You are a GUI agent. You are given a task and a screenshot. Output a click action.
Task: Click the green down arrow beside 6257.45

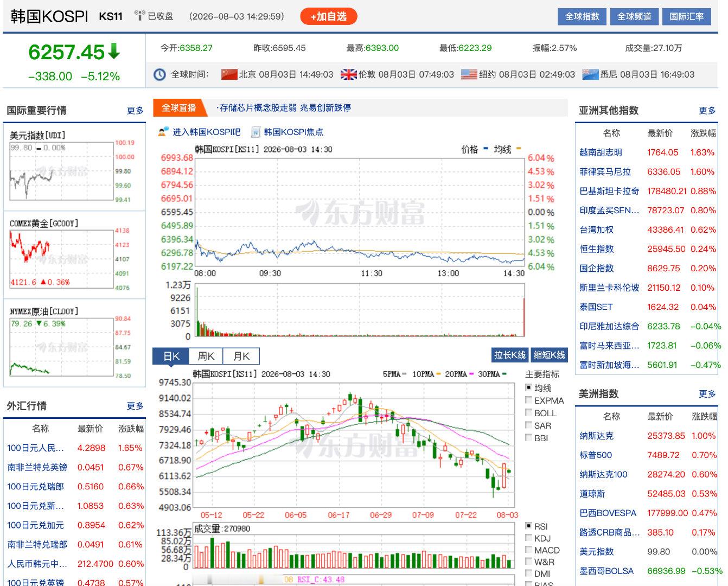114,52
